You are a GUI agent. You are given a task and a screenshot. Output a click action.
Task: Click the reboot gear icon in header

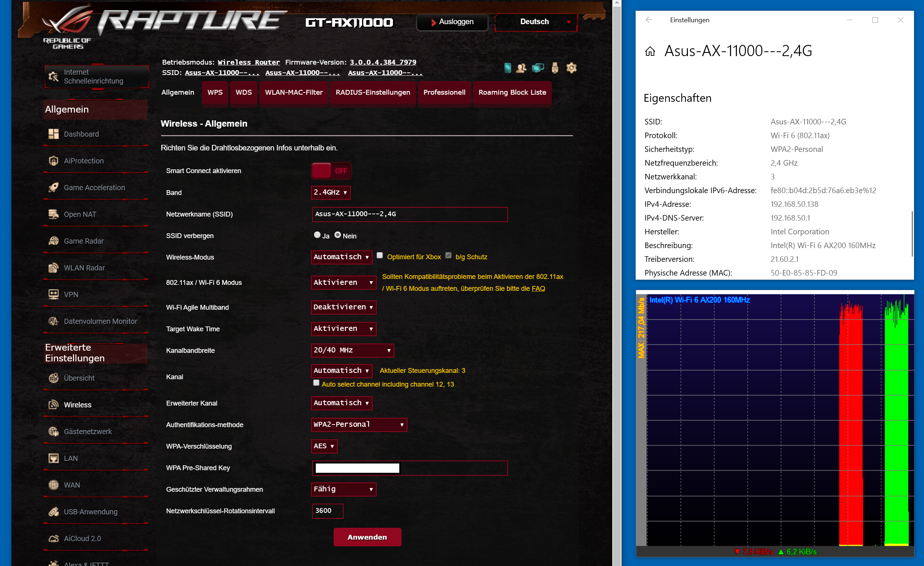tap(571, 68)
